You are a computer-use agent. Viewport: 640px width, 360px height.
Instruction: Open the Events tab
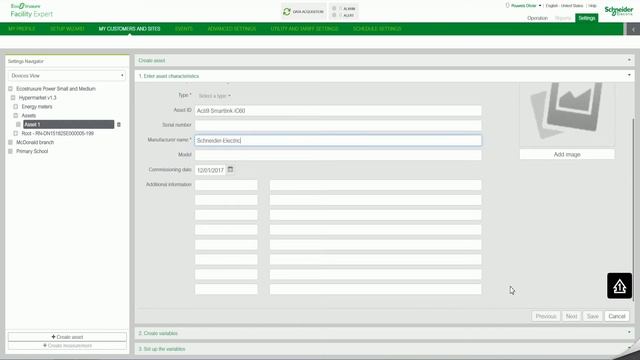click(x=184, y=29)
